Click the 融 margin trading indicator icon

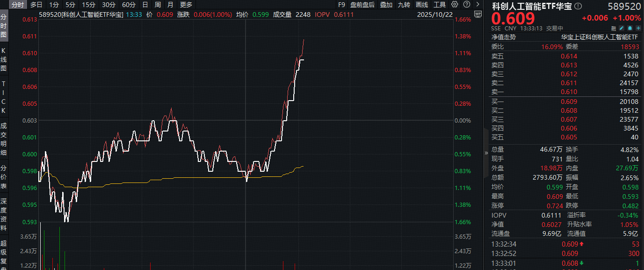tap(614, 28)
